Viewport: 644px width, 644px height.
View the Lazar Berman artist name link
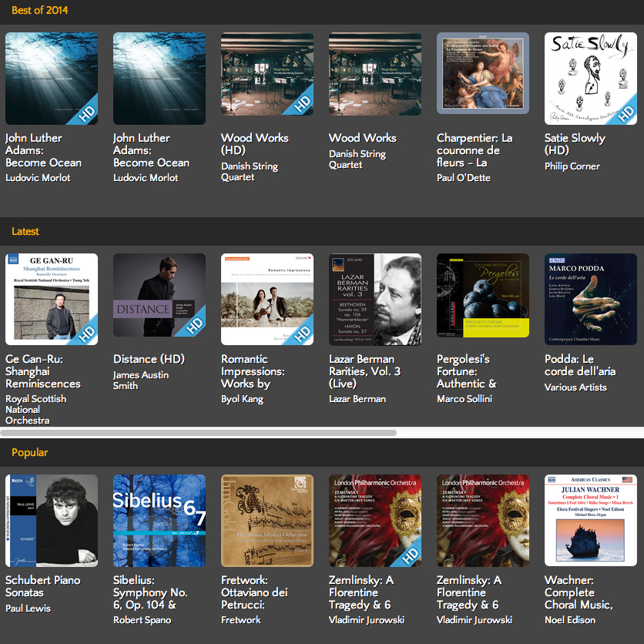357,399
